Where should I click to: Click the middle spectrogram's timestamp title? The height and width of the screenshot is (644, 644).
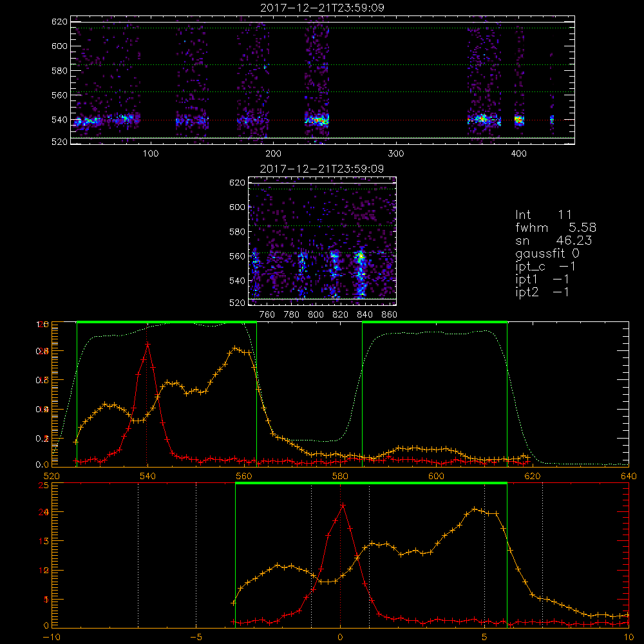(x=323, y=169)
